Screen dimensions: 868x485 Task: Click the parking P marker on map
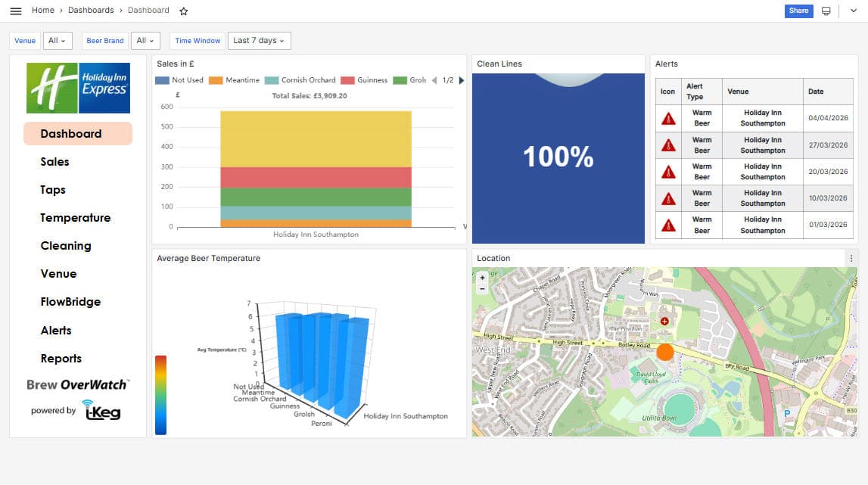[786, 413]
